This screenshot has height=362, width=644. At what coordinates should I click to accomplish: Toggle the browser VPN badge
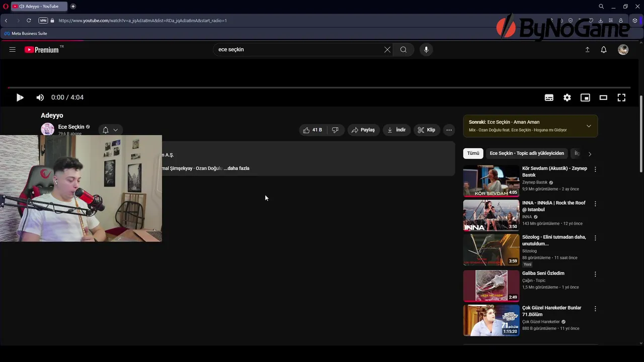pyautogui.click(x=43, y=21)
